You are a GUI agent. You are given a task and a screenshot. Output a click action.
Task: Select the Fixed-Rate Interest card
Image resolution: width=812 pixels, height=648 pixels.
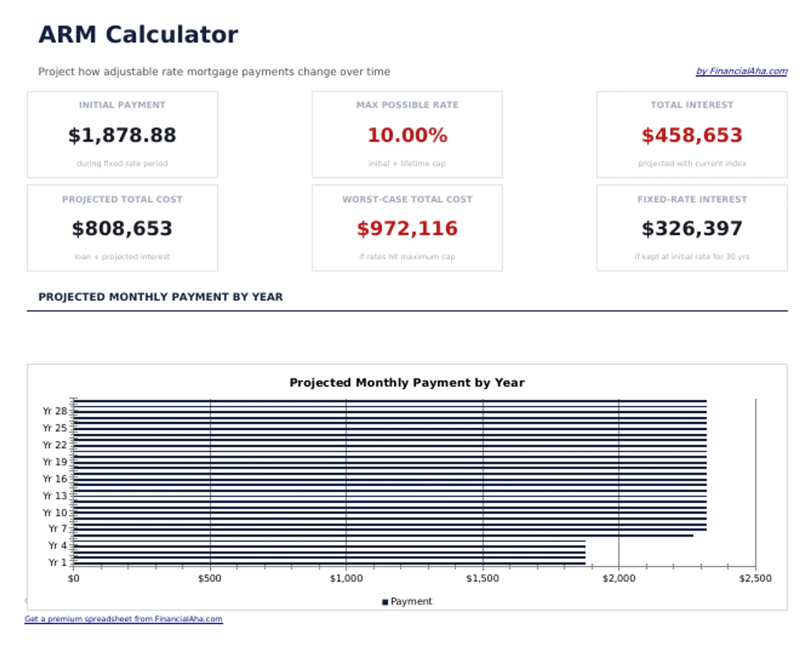coord(692,228)
